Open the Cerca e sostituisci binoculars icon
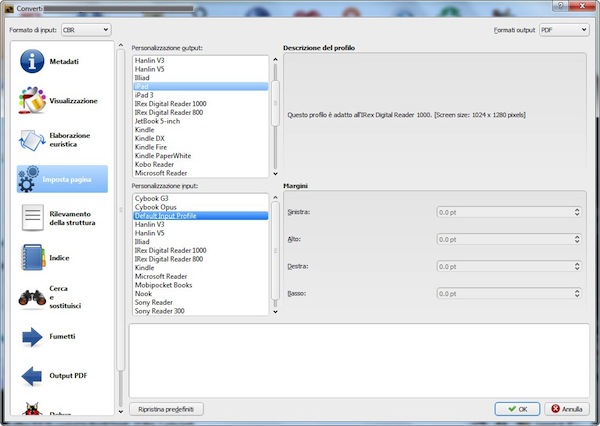The height and width of the screenshot is (426, 600). pos(32,298)
